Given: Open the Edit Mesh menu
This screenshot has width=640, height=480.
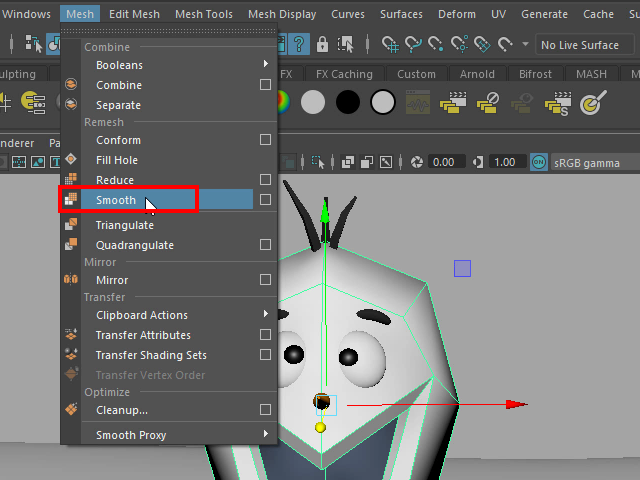Looking at the screenshot, I should click(133, 14).
